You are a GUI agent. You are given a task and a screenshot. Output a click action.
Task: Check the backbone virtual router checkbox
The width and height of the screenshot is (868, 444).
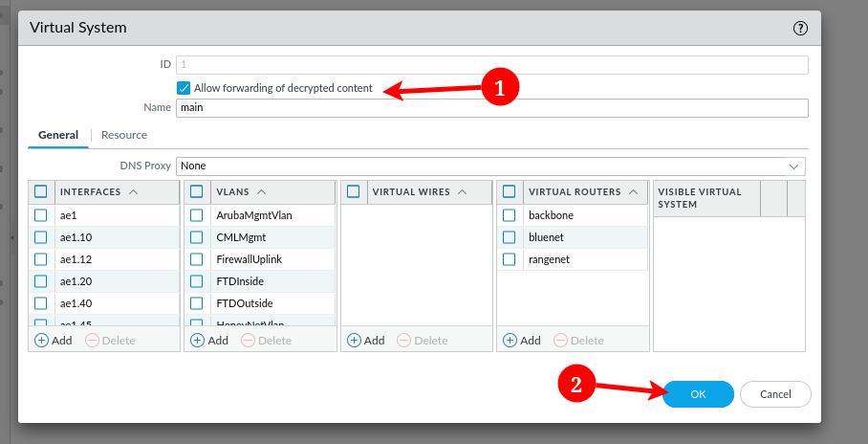510,215
